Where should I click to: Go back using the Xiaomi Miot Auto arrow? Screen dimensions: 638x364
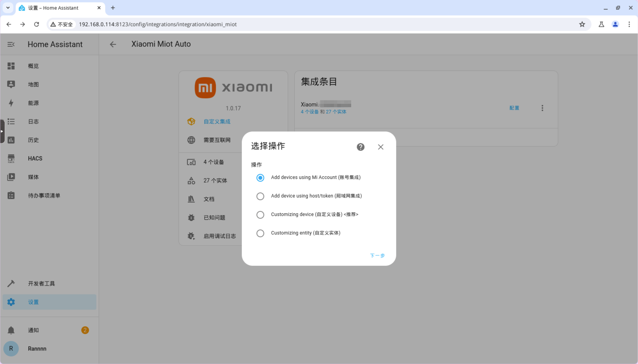tap(113, 44)
